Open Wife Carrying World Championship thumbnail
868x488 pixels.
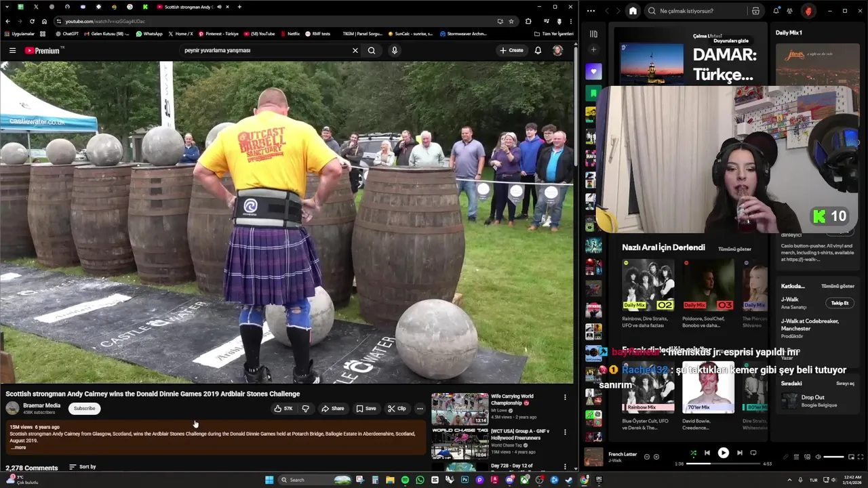(460, 409)
